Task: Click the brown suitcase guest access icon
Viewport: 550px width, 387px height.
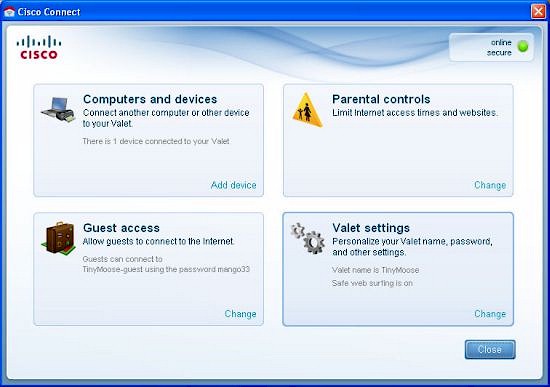Action: tap(59, 238)
